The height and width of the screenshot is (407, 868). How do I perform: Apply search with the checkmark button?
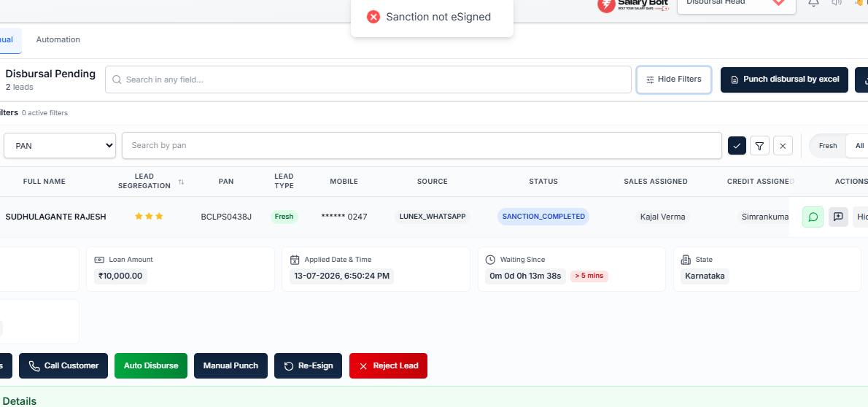point(737,146)
